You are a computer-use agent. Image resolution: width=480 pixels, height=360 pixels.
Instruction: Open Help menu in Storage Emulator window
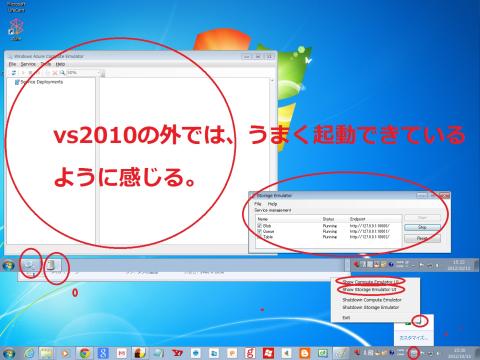272,204
